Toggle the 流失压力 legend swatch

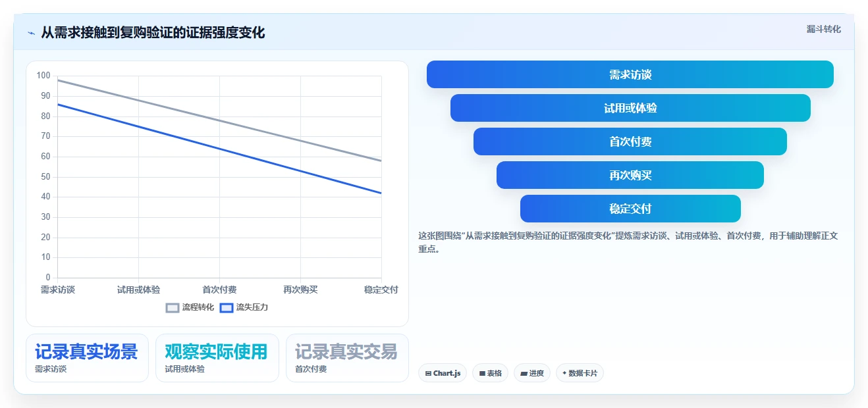click(227, 307)
